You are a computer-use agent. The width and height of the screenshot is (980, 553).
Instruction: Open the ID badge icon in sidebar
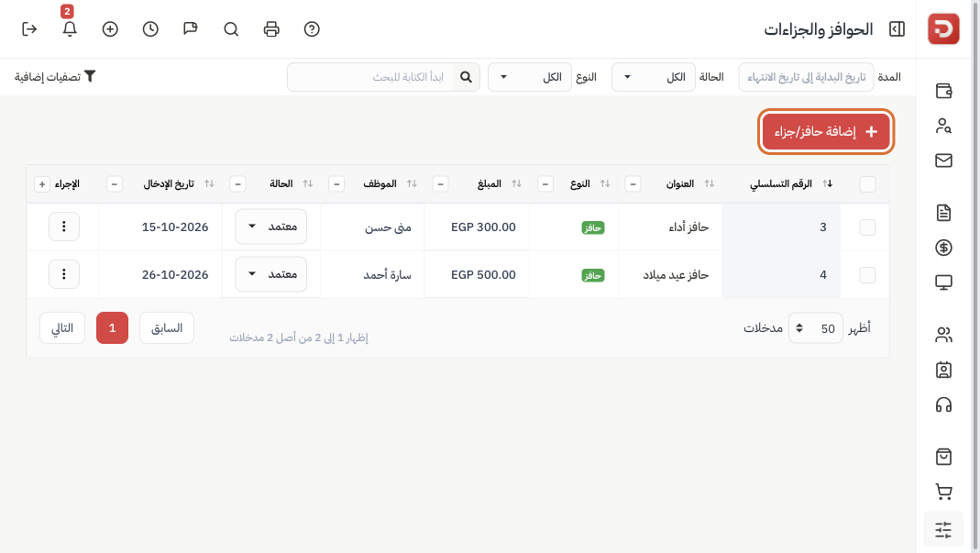[x=943, y=370]
